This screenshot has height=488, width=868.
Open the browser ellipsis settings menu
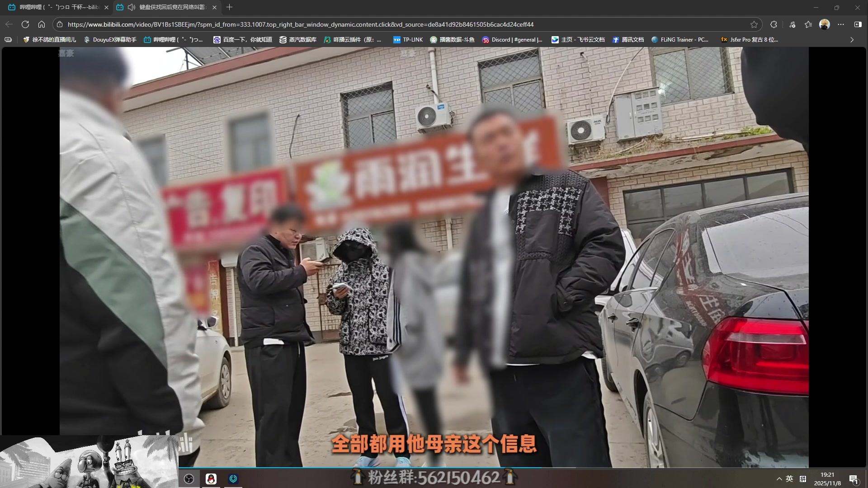tap(842, 24)
